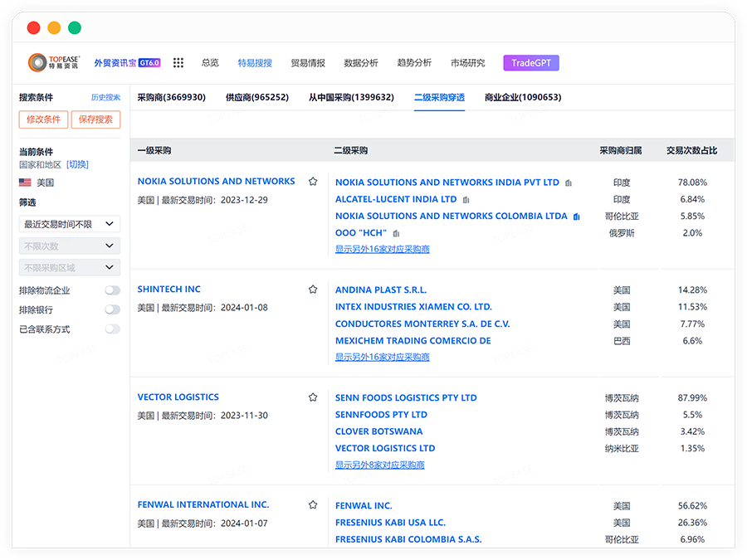Open the nine-dot apps grid menu
747x560 pixels.
178,63
